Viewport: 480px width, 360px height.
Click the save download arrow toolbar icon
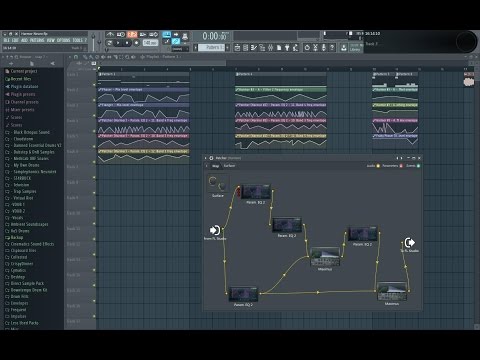point(344,48)
